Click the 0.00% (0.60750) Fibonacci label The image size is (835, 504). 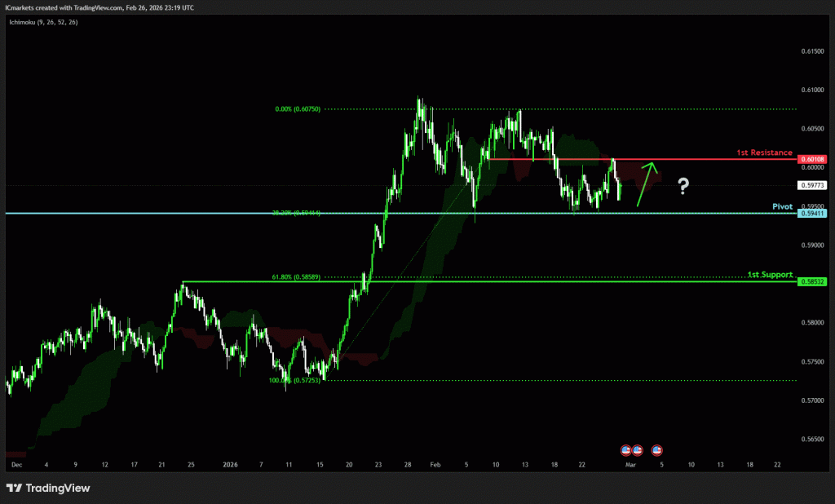coord(298,108)
